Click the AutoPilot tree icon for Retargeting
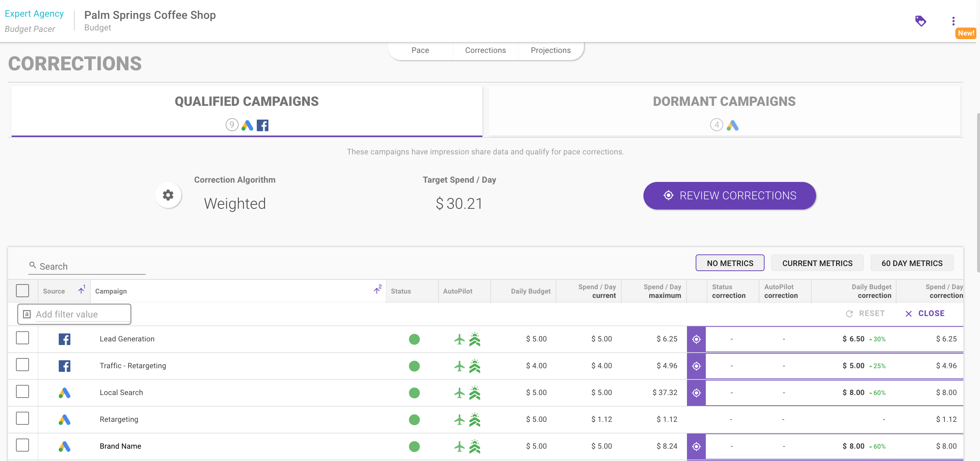Screen dimensions: 980x461 pyautogui.click(x=475, y=420)
